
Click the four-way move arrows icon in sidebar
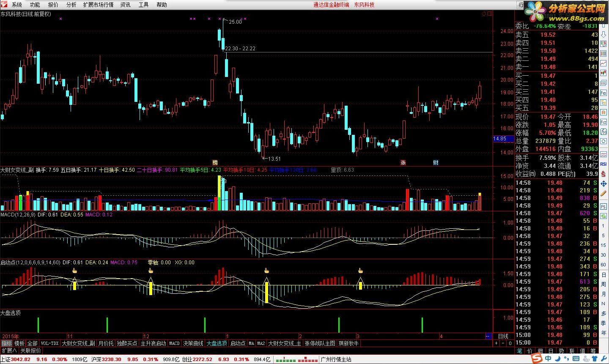click(604, 183)
